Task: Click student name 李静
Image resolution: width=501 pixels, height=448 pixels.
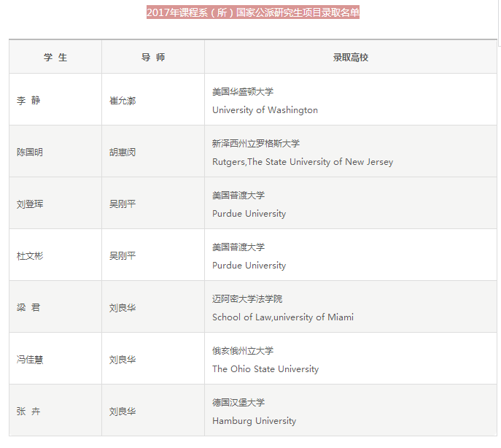Action: (28, 101)
